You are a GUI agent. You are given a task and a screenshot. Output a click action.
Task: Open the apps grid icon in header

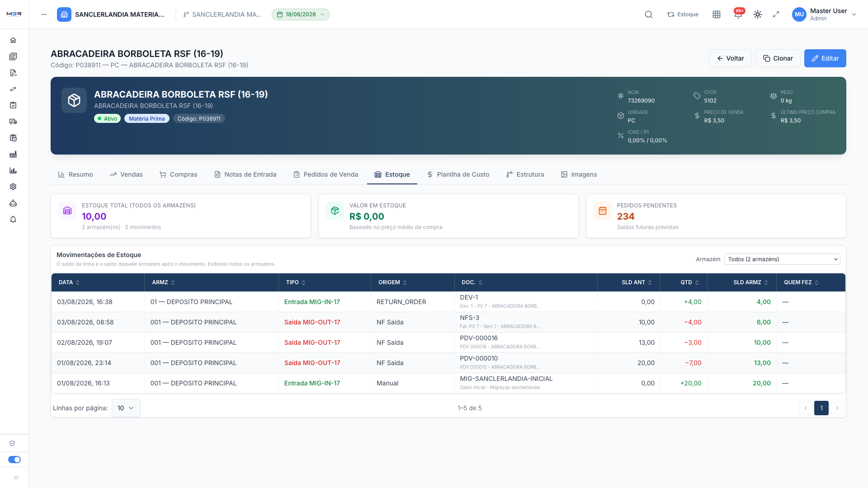pyautogui.click(x=717, y=14)
